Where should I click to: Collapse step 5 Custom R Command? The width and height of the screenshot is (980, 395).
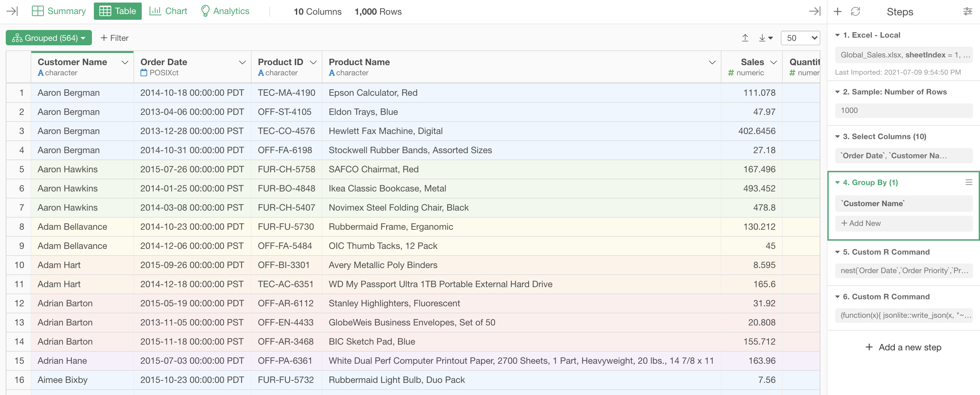(837, 252)
